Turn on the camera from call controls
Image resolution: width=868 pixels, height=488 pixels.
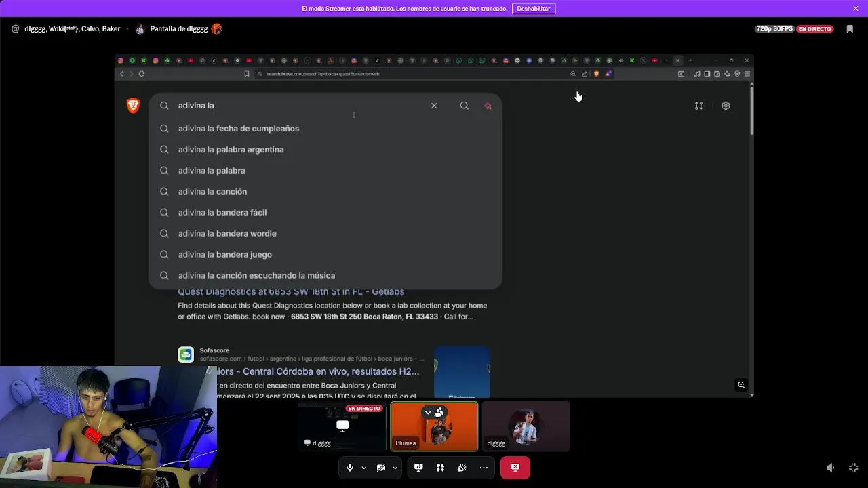point(381,468)
